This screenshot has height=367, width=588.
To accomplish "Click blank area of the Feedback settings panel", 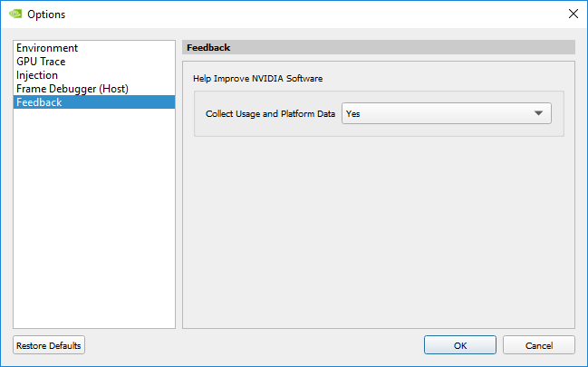I will pos(379,236).
